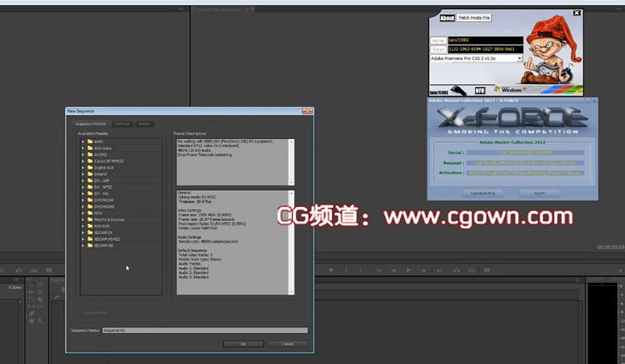Click the DVCPRO50 folder icon
Screen dimensions: 625x364
(90, 200)
